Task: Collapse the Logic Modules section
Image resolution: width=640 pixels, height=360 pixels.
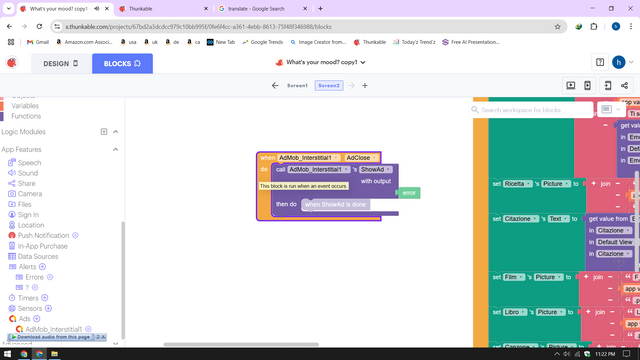Action: coord(116,131)
